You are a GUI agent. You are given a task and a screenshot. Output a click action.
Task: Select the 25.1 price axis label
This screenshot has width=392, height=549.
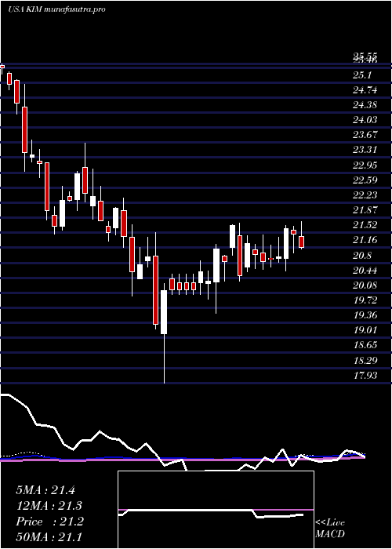point(362,75)
